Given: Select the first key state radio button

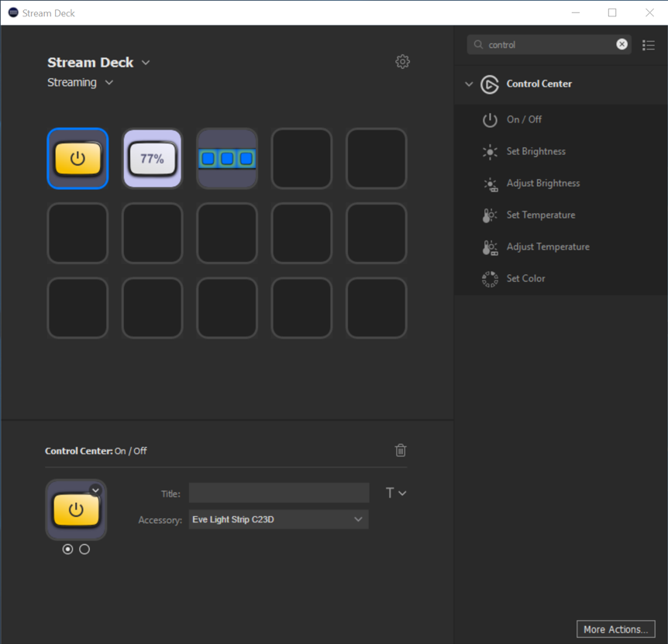Looking at the screenshot, I should click(x=67, y=549).
